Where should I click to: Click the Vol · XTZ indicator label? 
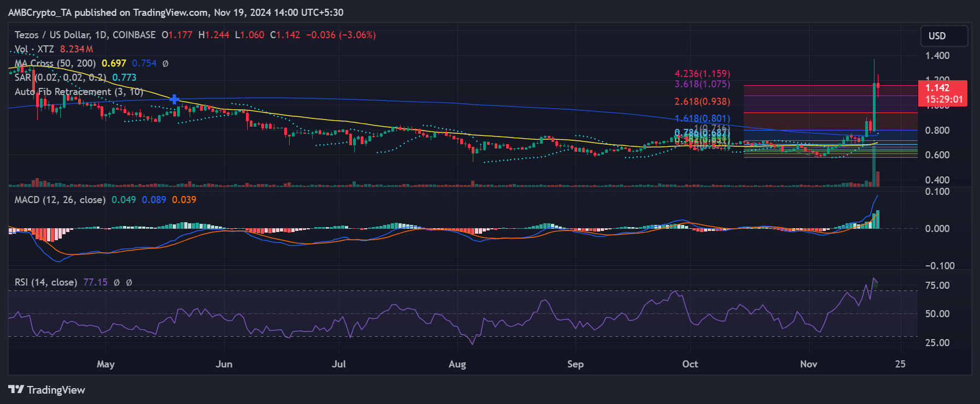coord(34,49)
